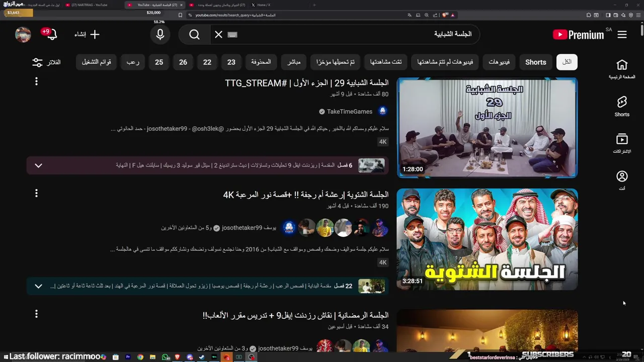
Task: Open the YouTube hamburger guide menu
Action: click(622, 35)
